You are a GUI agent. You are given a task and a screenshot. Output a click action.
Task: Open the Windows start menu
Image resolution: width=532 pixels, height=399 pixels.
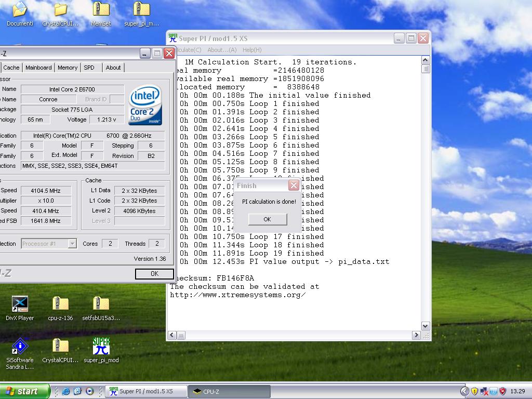pyautogui.click(x=24, y=391)
